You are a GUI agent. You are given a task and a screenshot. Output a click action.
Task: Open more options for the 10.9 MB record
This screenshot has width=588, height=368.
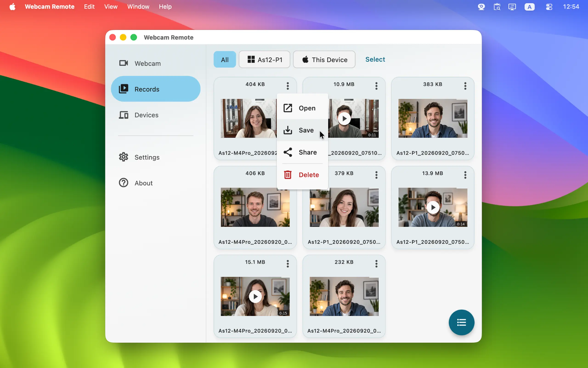pyautogui.click(x=376, y=86)
